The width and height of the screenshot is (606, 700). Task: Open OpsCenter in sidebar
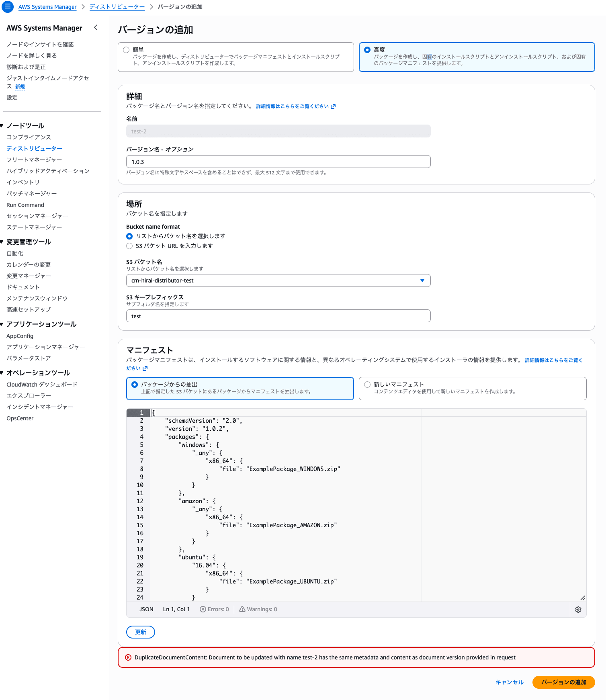(20, 418)
